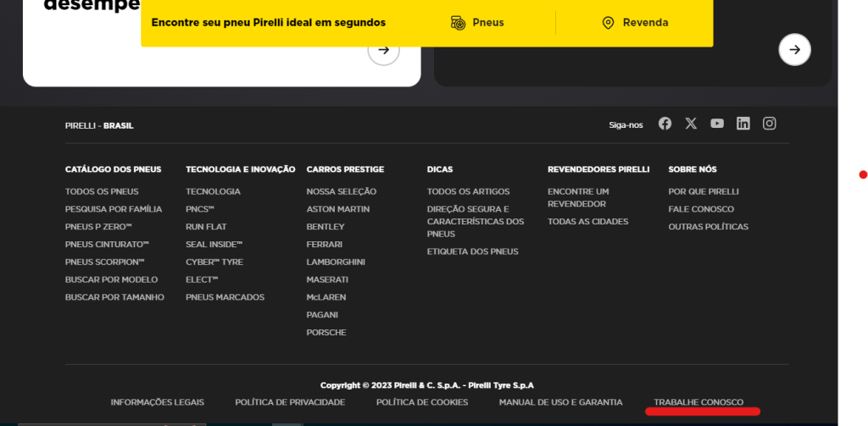Click Trabalhe Conosco footer link
868x426 pixels.
click(x=698, y=402)
